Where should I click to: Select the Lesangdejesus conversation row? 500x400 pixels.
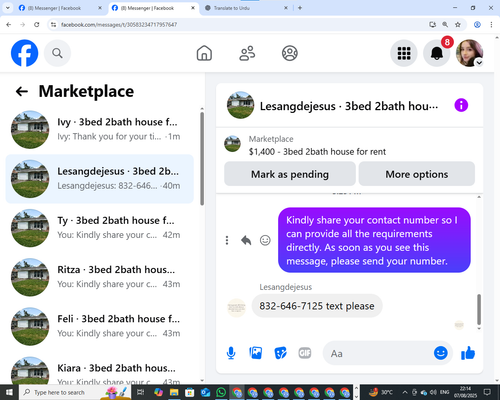pos(99,179)
